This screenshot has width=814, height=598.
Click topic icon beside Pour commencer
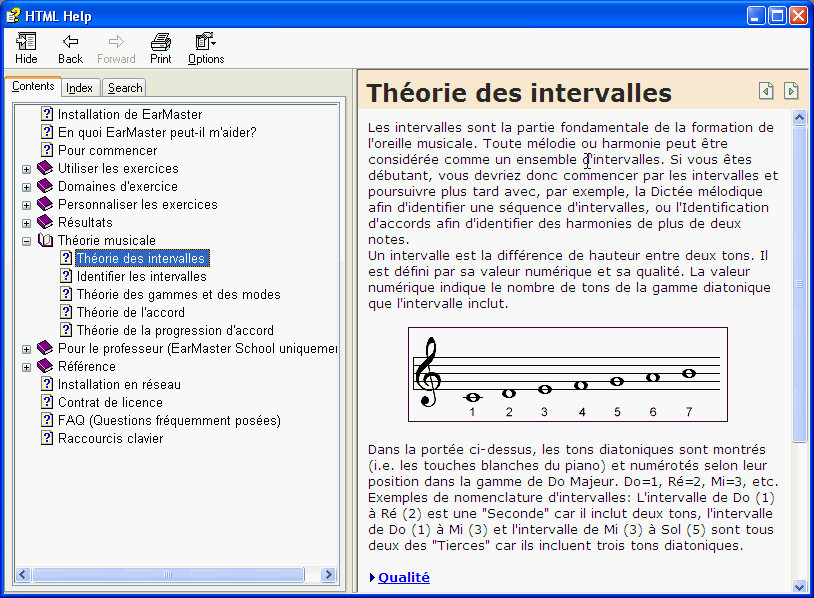(47, 150)
